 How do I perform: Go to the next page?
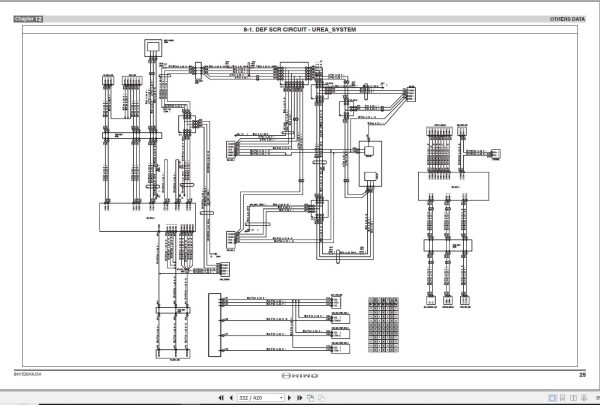pos(290,398)
